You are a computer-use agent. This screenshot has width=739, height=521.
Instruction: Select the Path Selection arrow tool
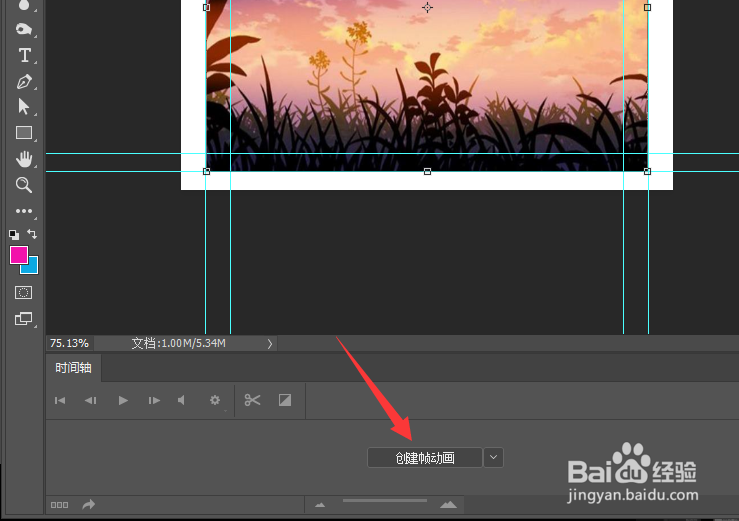click(24, 107)
